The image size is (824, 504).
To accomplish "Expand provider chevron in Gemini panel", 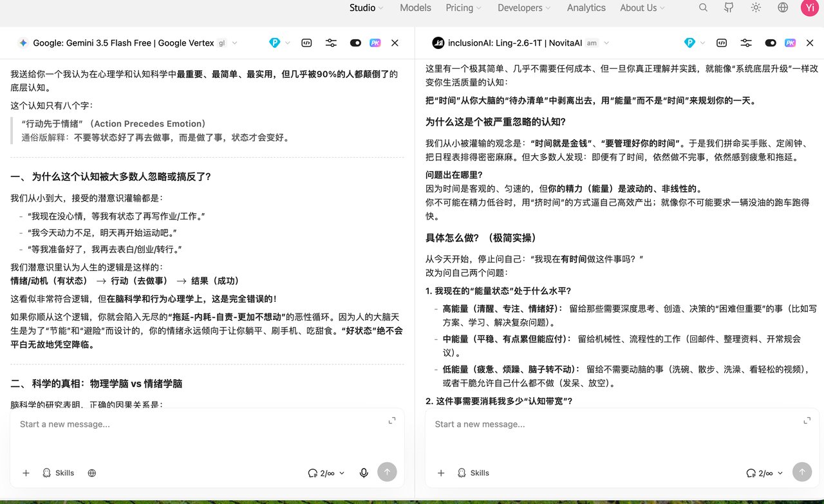I will [x=287, y=43].
